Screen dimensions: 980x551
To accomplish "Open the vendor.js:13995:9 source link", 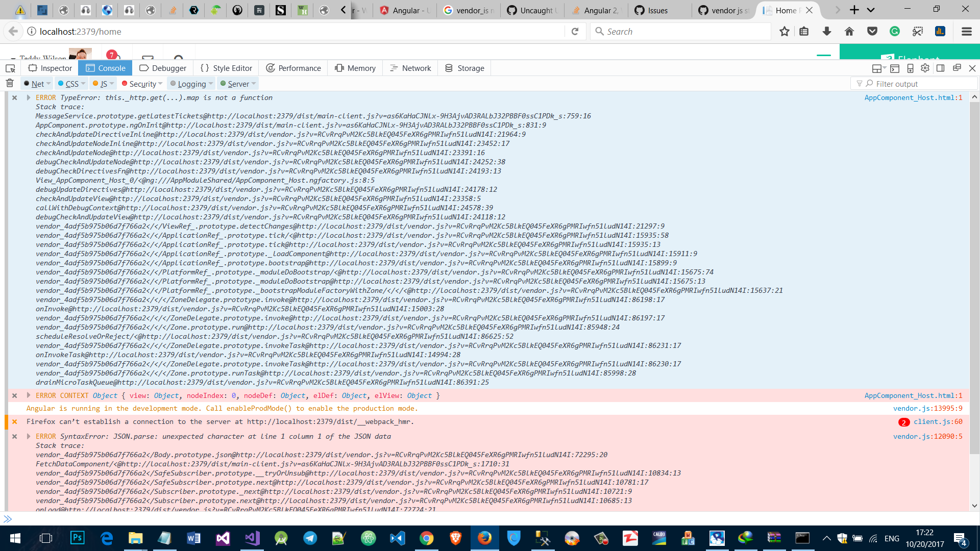I will pos(927,409).
